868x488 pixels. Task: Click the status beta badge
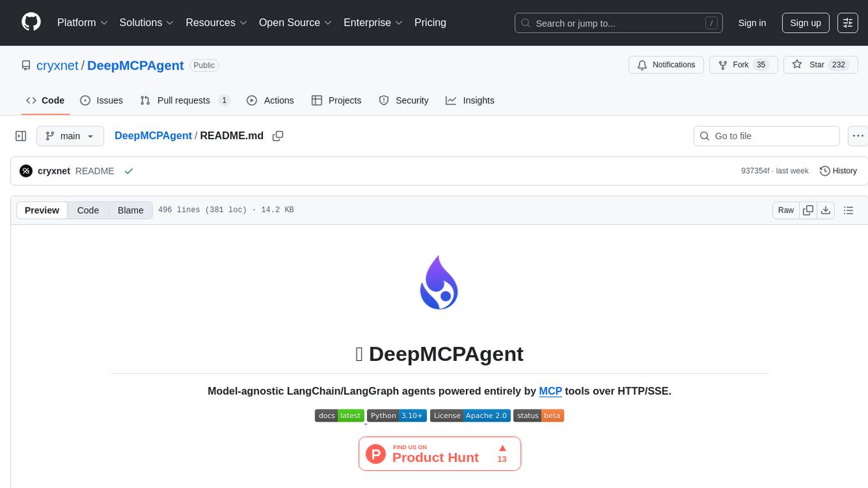click(x=539, y=416)
